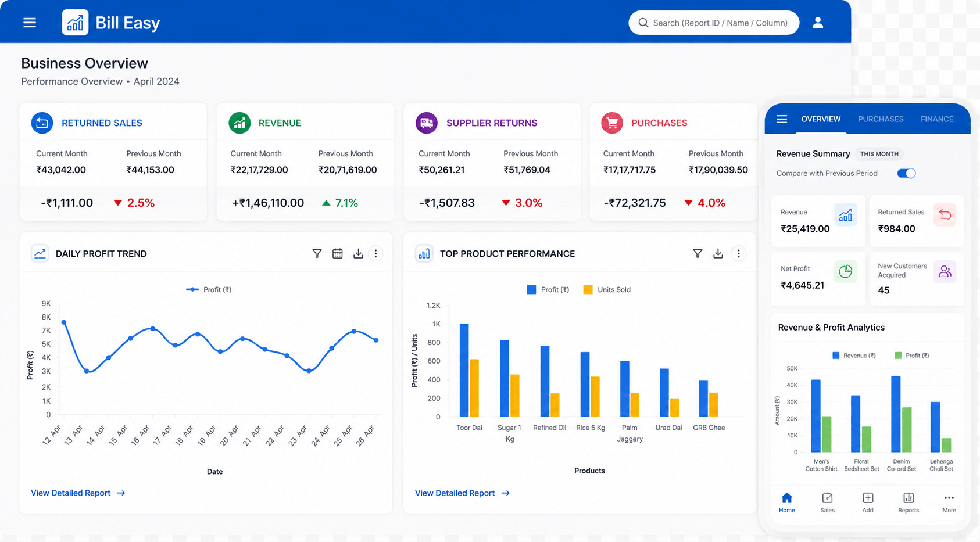Toggle green Profit (₹) legend in mobile analytics

click(912, 356)
